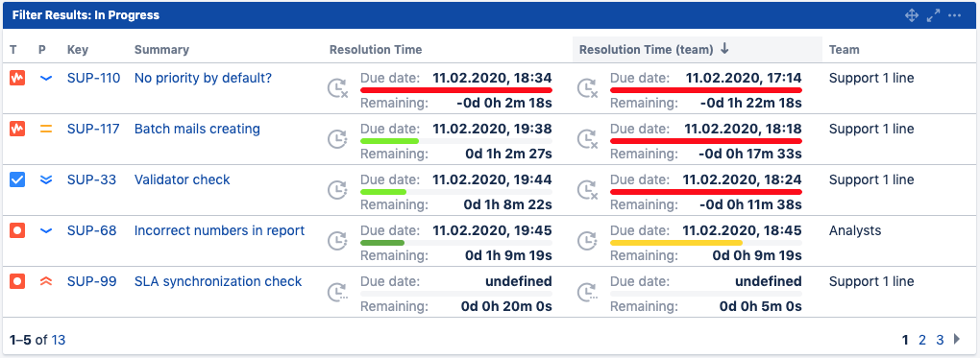This screenshot has height=358, width=980.
Task: Click the task checkmark type icon for SUP-33
Action: pos(17,179)
